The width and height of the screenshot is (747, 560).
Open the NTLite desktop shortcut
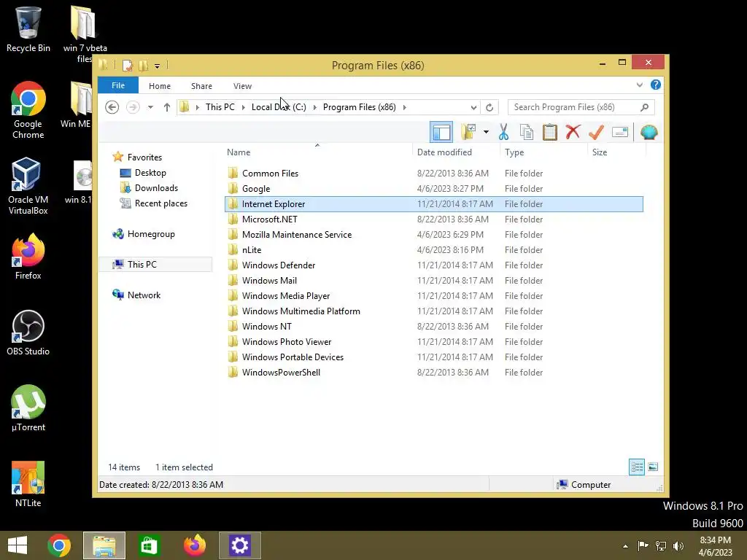28,484
